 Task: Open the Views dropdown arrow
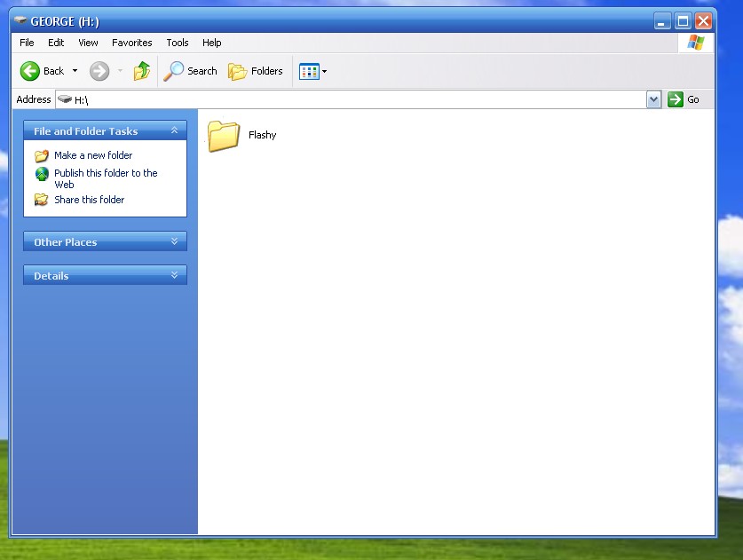[x=324, y=71]
